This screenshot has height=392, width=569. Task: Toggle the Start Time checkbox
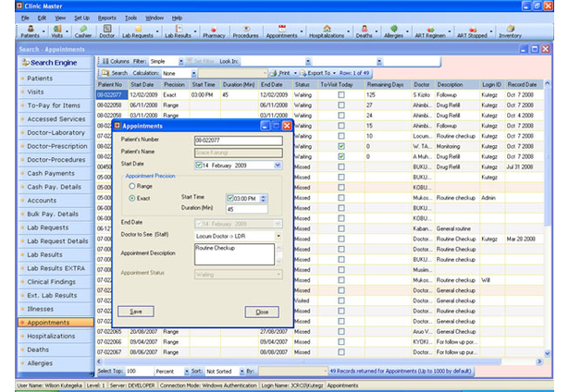(x=230, y=198)
